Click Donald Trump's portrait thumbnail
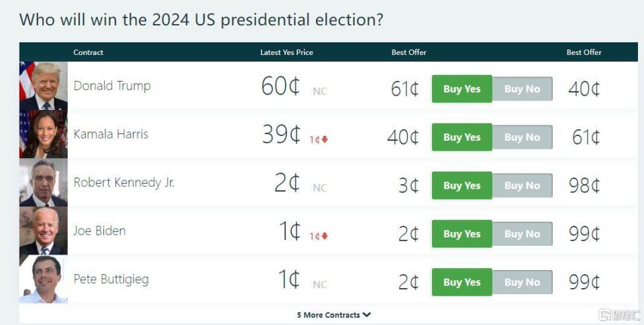This screenshot has width=644, height=325. pos(44,86)
